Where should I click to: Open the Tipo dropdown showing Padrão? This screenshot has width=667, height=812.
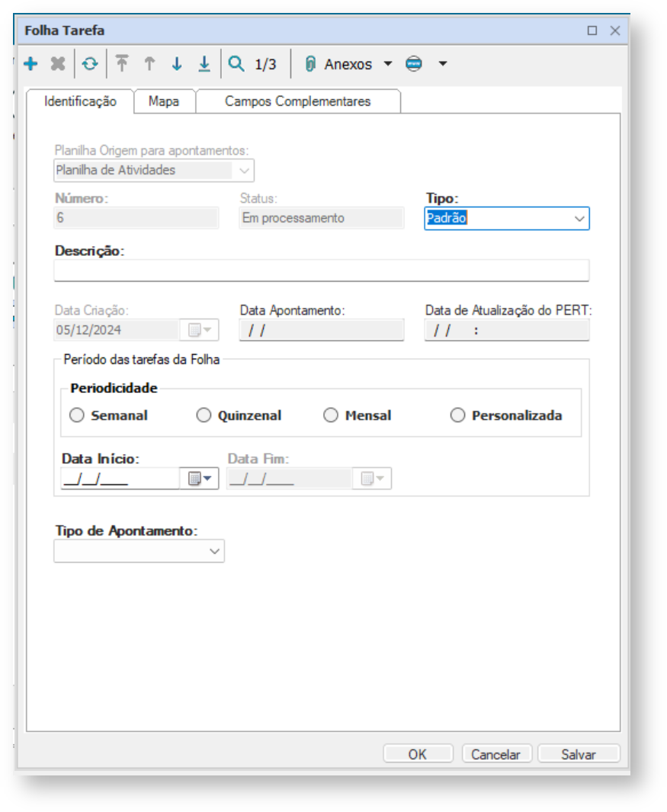click(x=579, y=219)
